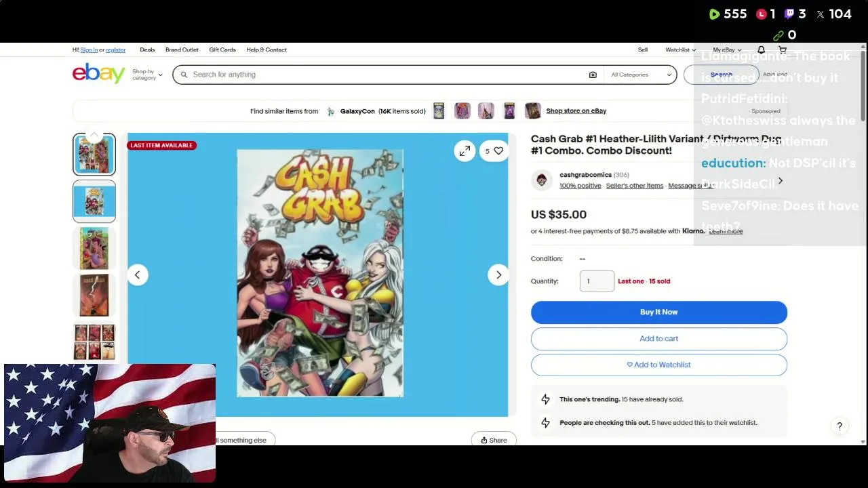Image resolution: width=868 pixels, height=488 pixels.
Task: Open the Sell menu item
Action: [643, 49]
